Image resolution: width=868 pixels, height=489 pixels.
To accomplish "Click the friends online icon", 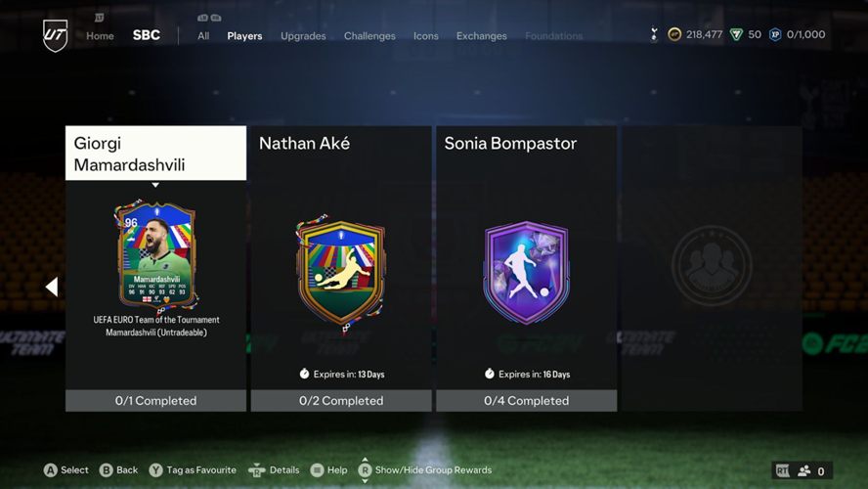I will pyautogui.click(x=803, y=470).
